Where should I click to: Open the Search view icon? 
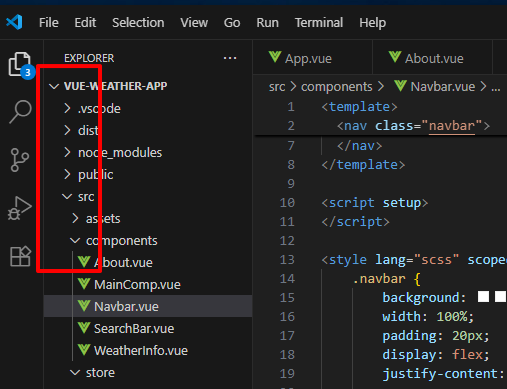(x=20, y=112)
